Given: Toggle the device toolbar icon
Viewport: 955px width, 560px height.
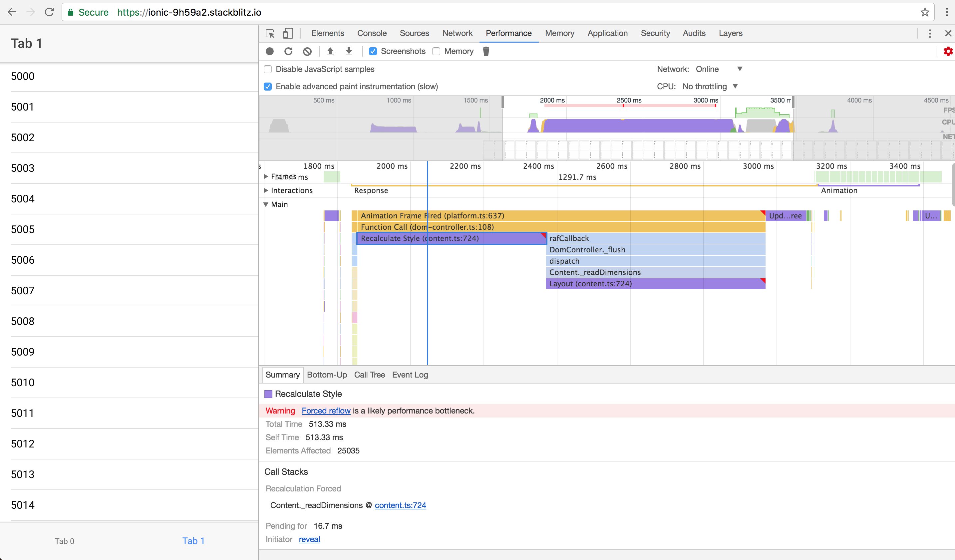Looking at the screenshot, I should tap(288, 33).
